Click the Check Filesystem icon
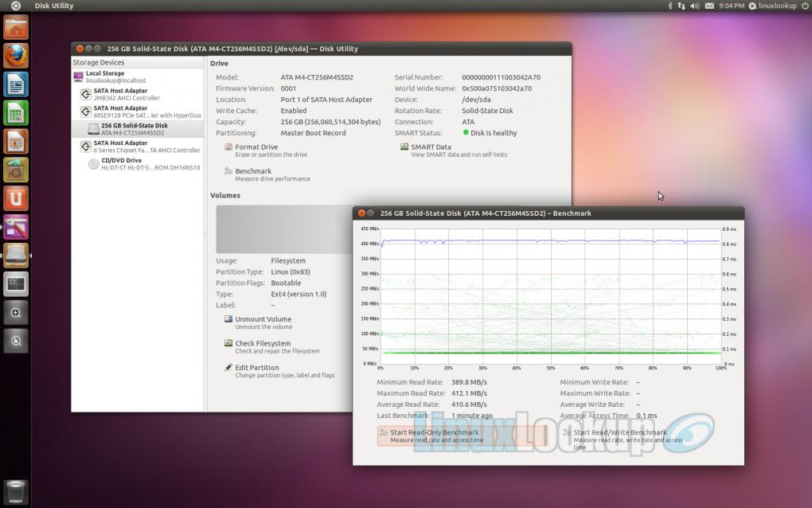The width and height of the screenshot is (812, 508). 228,343
